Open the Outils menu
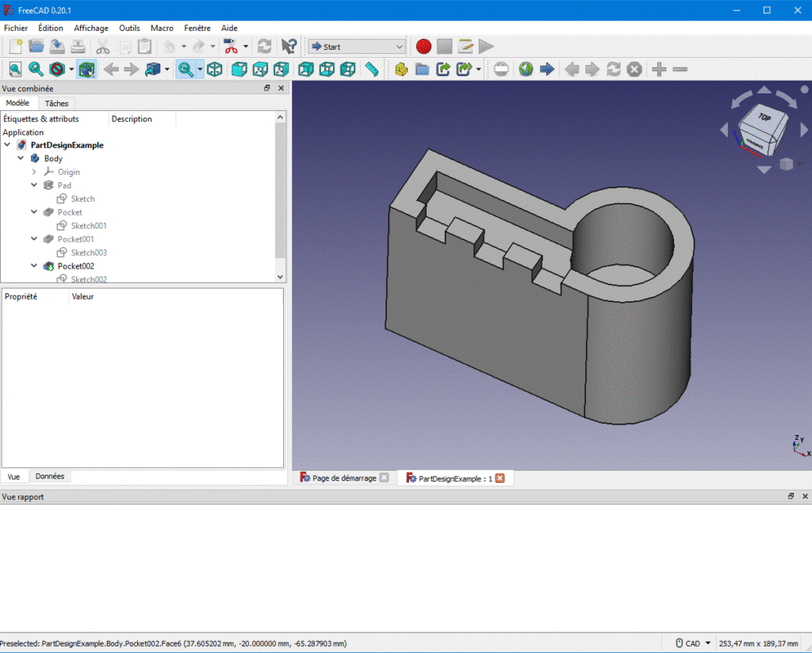Screen dimensions: 812x653 (129, 28)
